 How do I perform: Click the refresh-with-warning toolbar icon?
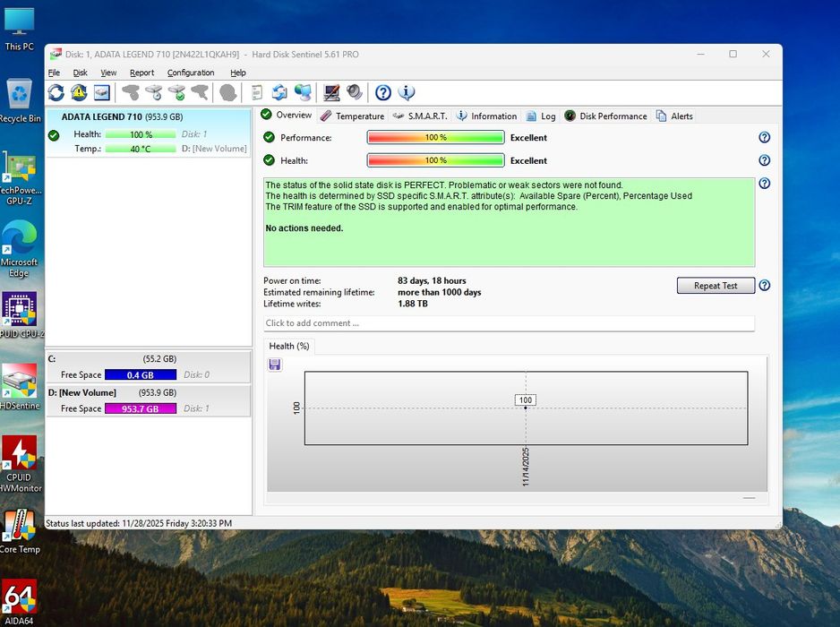coord(79,93)
